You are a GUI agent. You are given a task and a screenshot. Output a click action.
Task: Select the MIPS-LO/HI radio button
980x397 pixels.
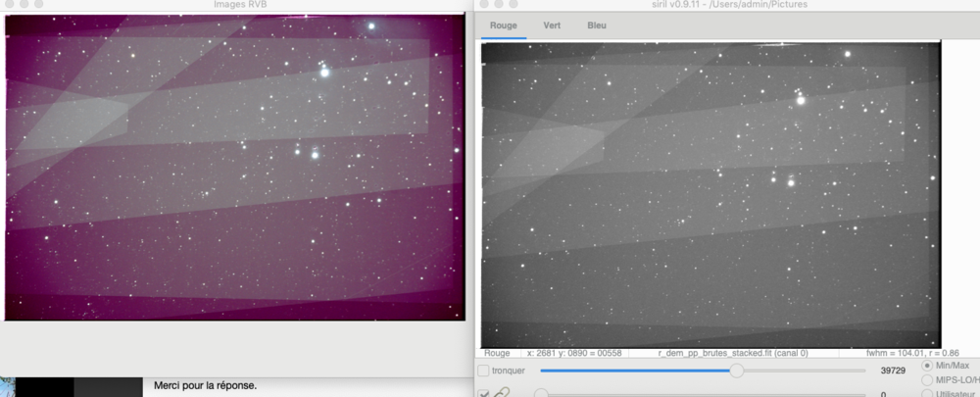[x=927, y=380]
